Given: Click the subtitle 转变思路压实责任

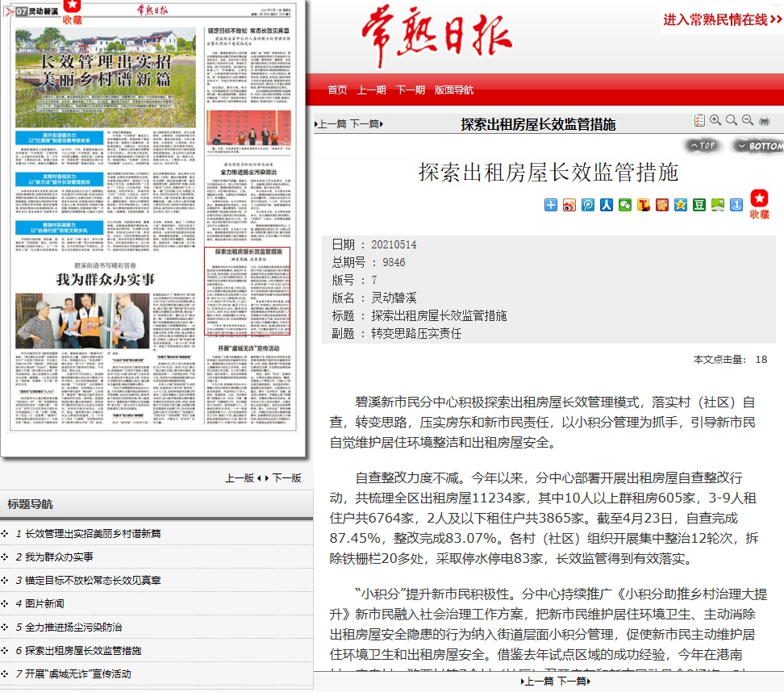Looking at the screenshot, I should click(416, 334).
